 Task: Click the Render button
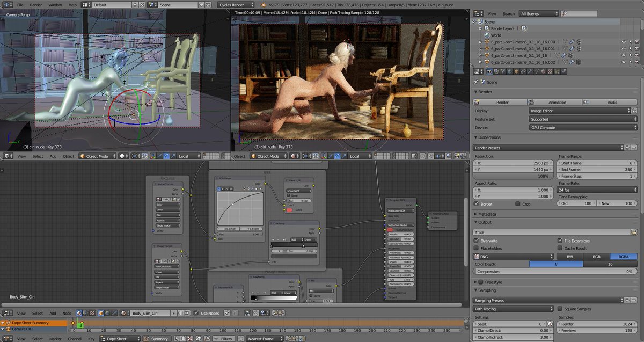[x=499, y=102]
